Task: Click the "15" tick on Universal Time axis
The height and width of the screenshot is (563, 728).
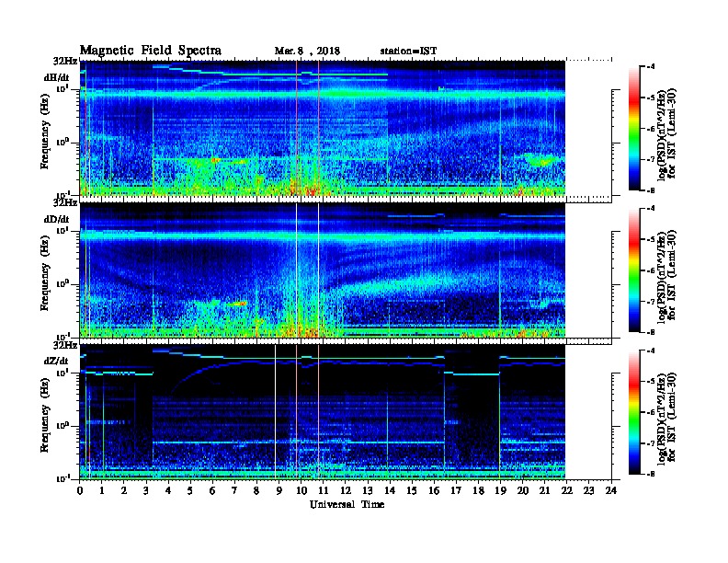Action: [412, 490]
